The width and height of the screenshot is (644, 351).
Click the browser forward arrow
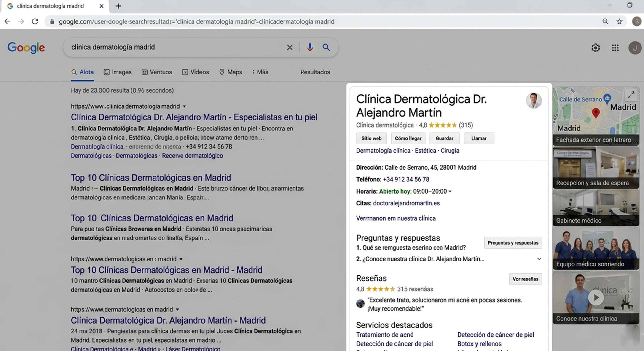point(21,21)
